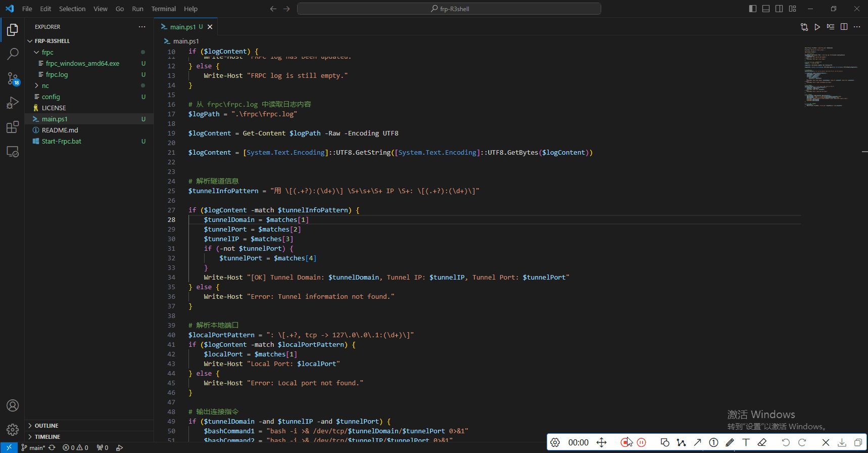Close the main.ps1 tab
Viewport: 868px width, 453px height.
(210, 27)
